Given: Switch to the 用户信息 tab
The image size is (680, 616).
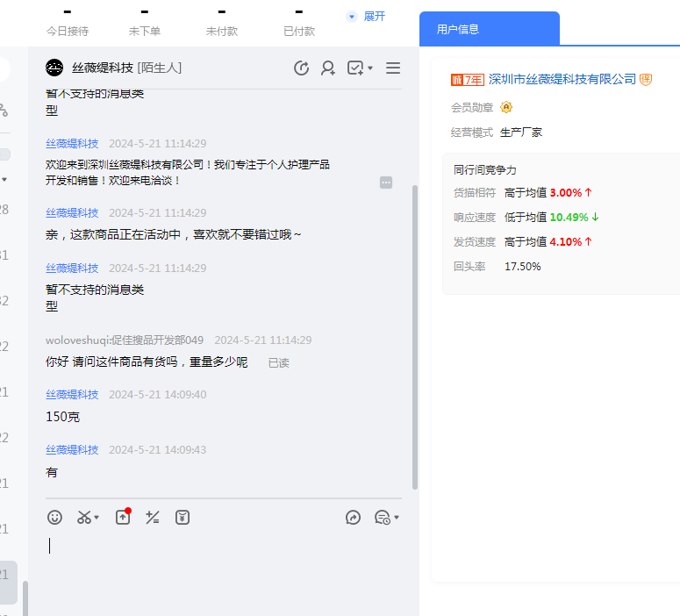Looking at the screenshot, I should [x=458, y=29].
